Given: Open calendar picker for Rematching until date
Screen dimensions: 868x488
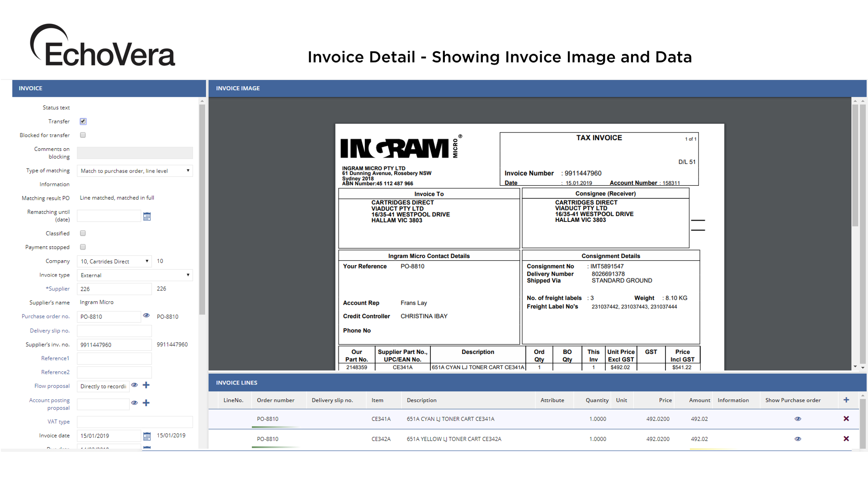Looking at the screenshot, I should (147, 216).
